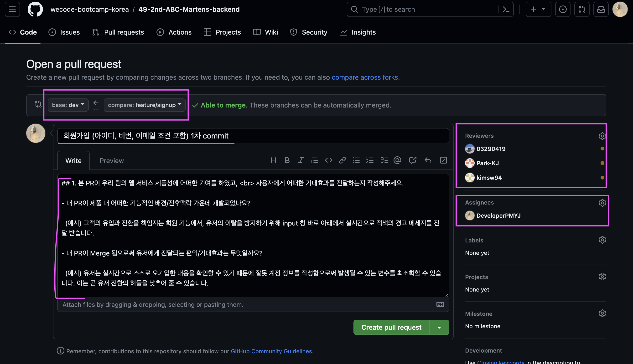
Task: Click the Create pull request button
Action: [x=391, y=327]
